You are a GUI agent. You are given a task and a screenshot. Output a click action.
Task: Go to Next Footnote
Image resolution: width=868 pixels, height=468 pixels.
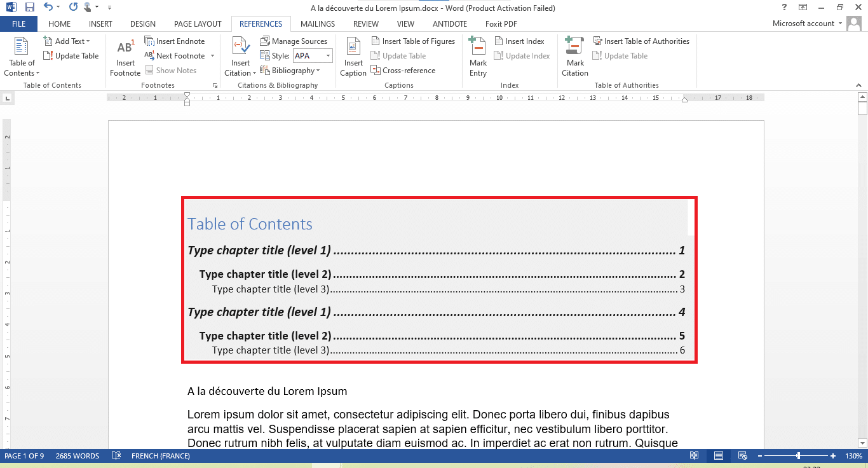click(x=175, y=56)
